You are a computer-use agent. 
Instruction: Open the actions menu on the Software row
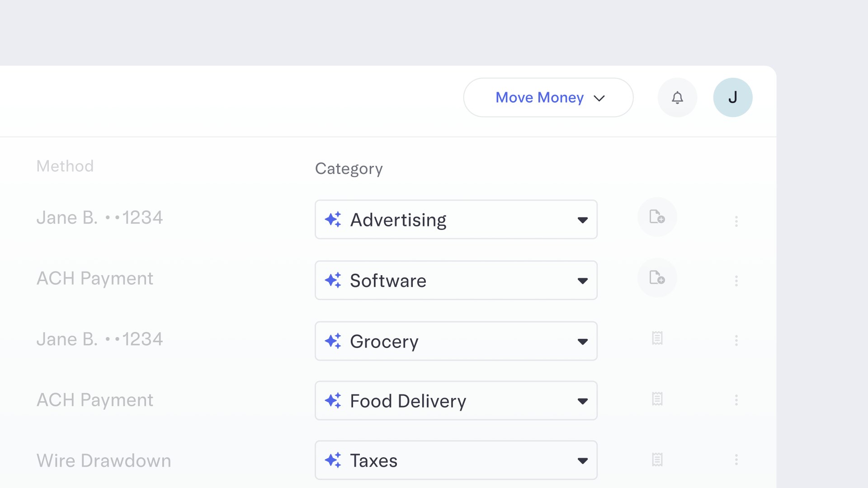tap(736, 280)
